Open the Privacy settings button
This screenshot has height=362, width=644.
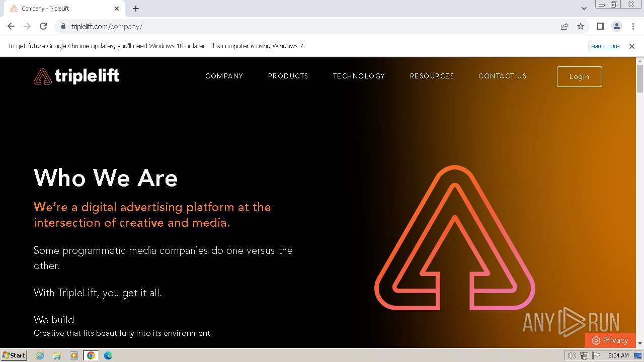pyautogui.click(x=610, y=340)
